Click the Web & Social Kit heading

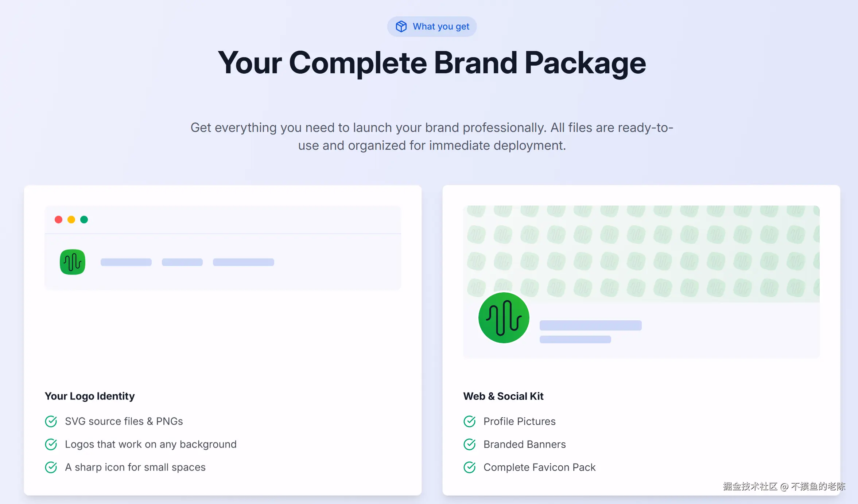503,396
